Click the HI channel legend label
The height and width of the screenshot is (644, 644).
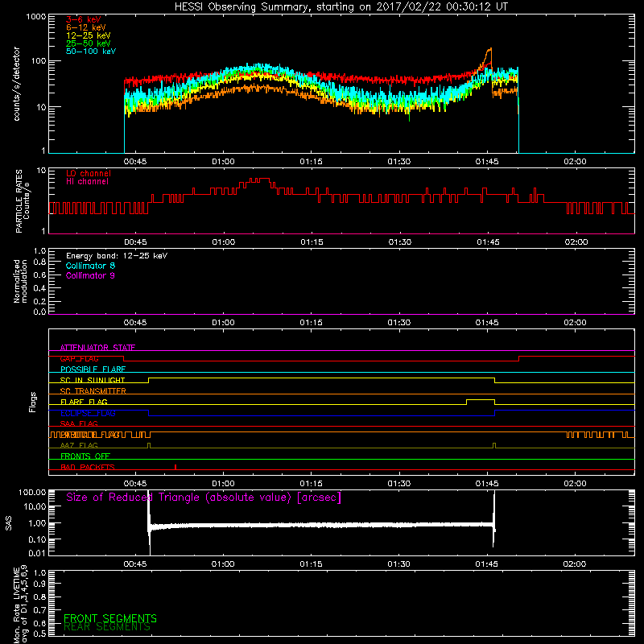pos(87,181)
